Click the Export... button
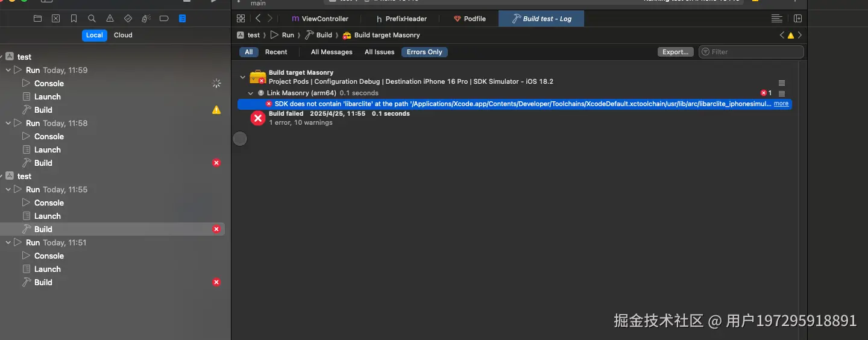Screen dimensions: 868x340 pos(675,52)
